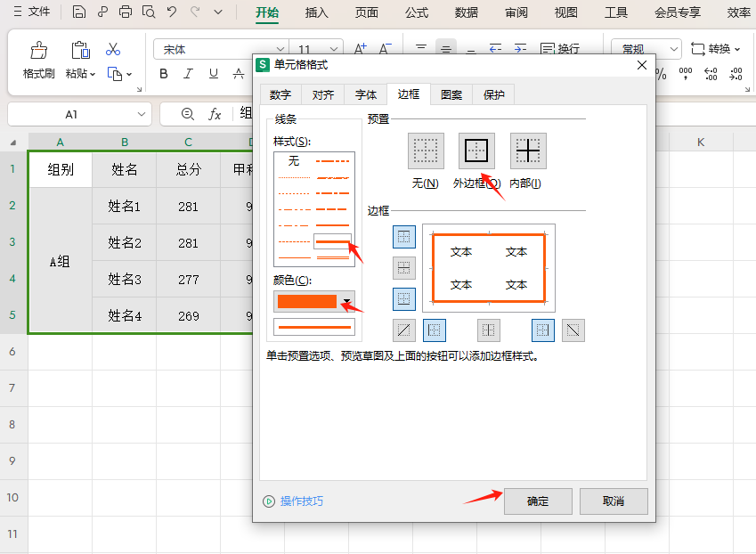Switch to the 字体 tab in dialog
756x554 pixels.
(x=365, y=94)
